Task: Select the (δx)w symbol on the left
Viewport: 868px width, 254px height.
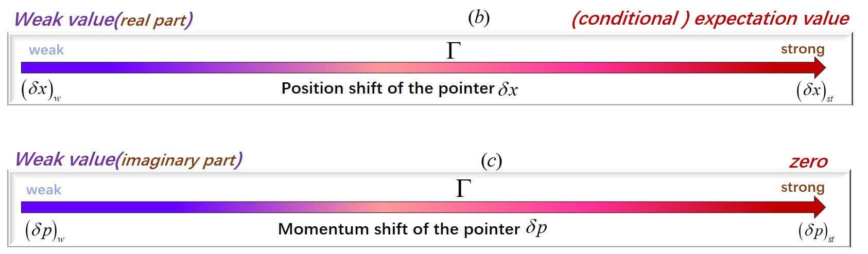Action: click(41, 90)
